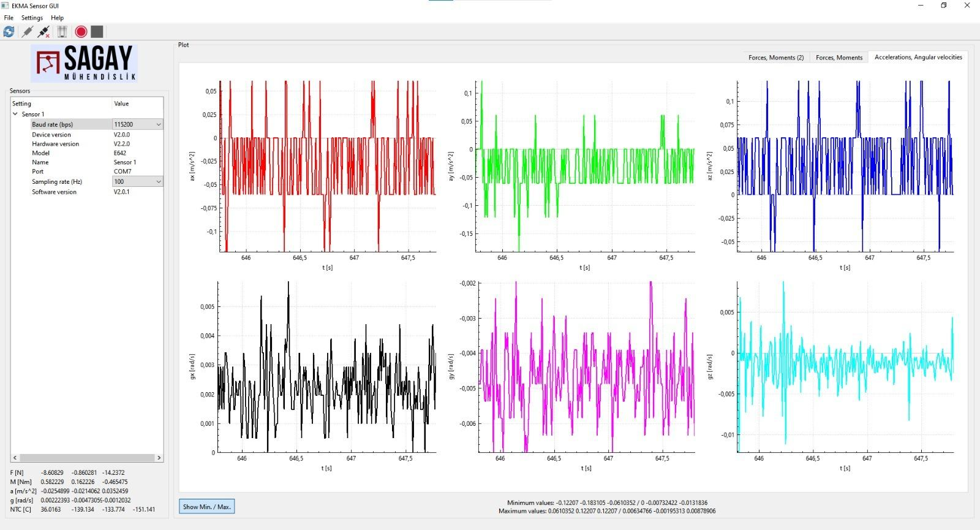Click the SAGAY Mühendislik logo
Image resolution: width=980 pixels, height=530 pixels.
click(85, 64)
